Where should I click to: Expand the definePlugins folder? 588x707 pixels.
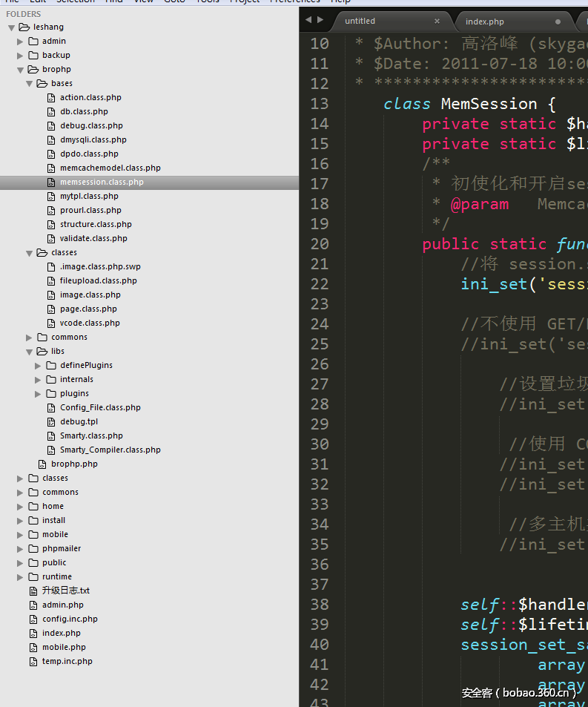(x=39, y=366)
